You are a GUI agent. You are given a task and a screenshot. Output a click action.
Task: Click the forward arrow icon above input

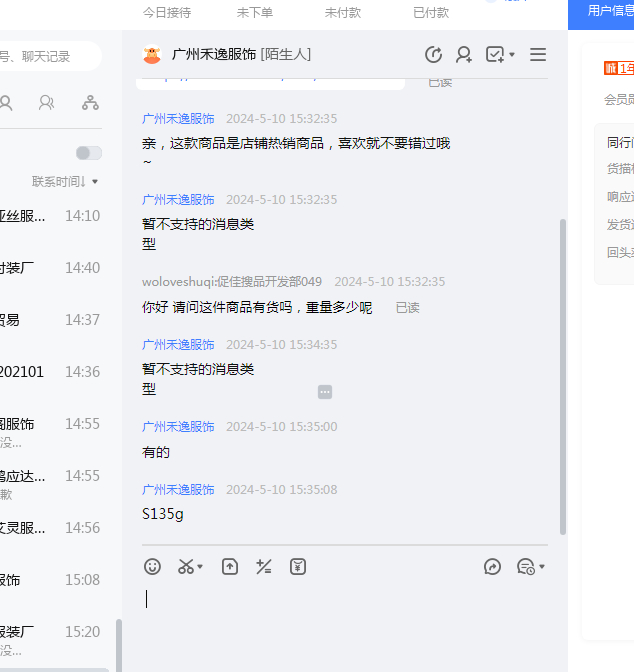coord(492,567)
